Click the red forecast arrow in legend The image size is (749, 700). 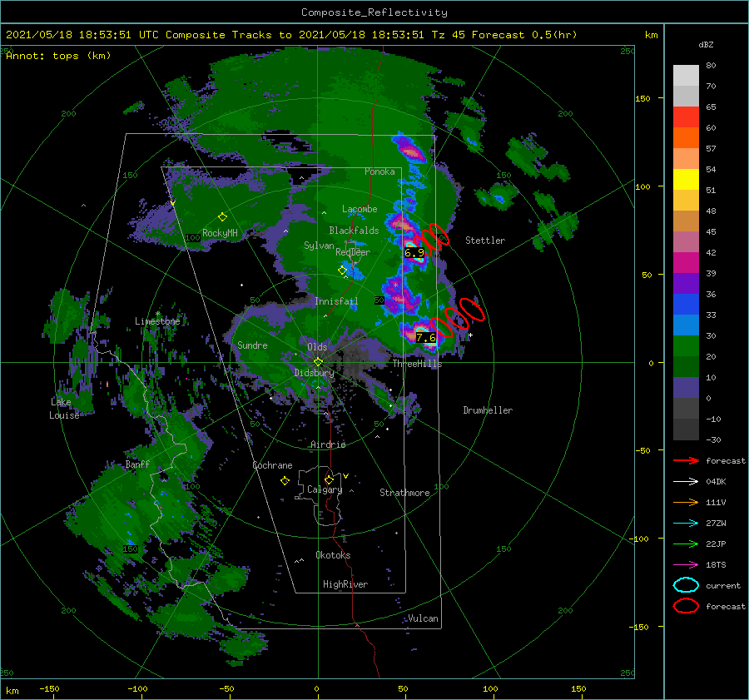tap(686, 460)
